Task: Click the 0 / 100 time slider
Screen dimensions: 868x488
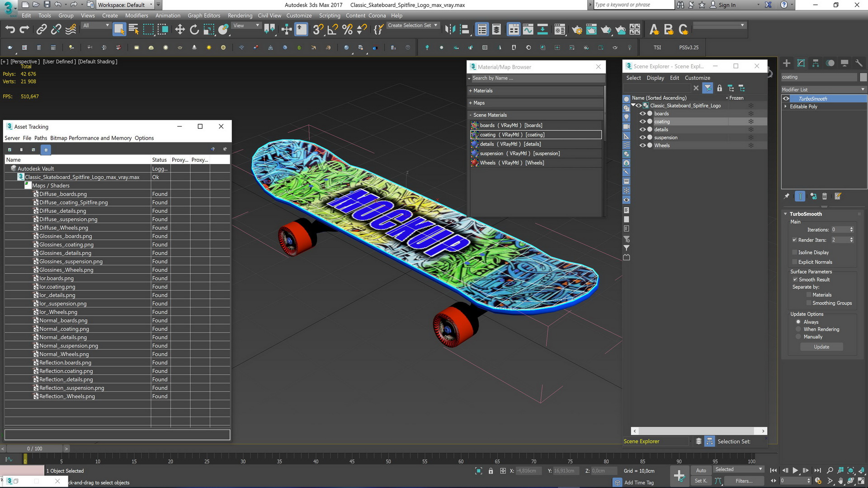Action: pos(34,449)
